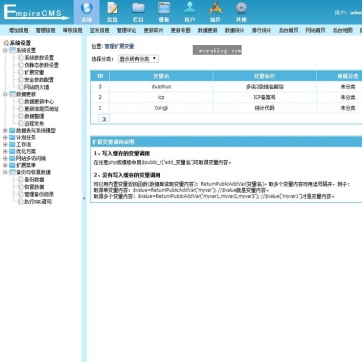Click 后台首页 in the shortcut bar
Screen dimensions: 362x362
289,30
